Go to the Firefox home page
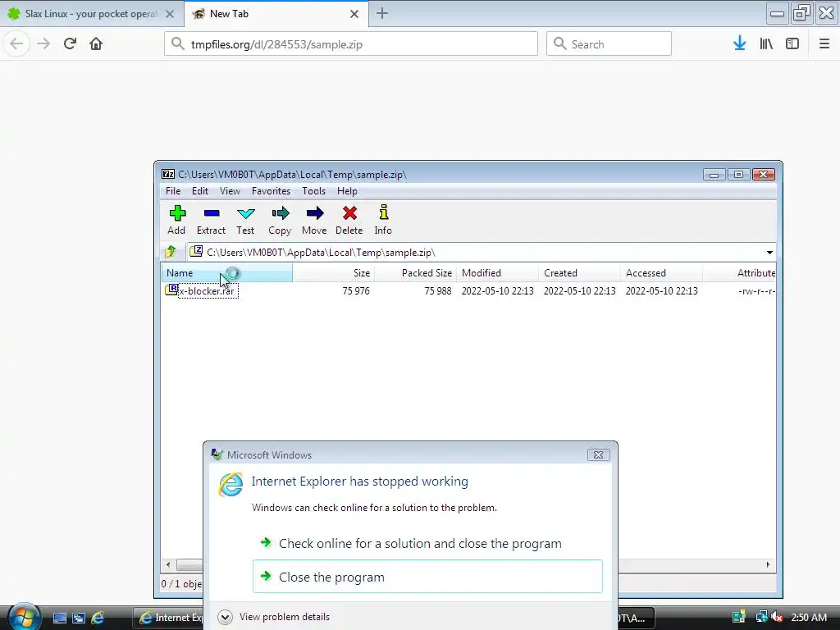Viewport: 840px width, 630px height. [96, 44]
